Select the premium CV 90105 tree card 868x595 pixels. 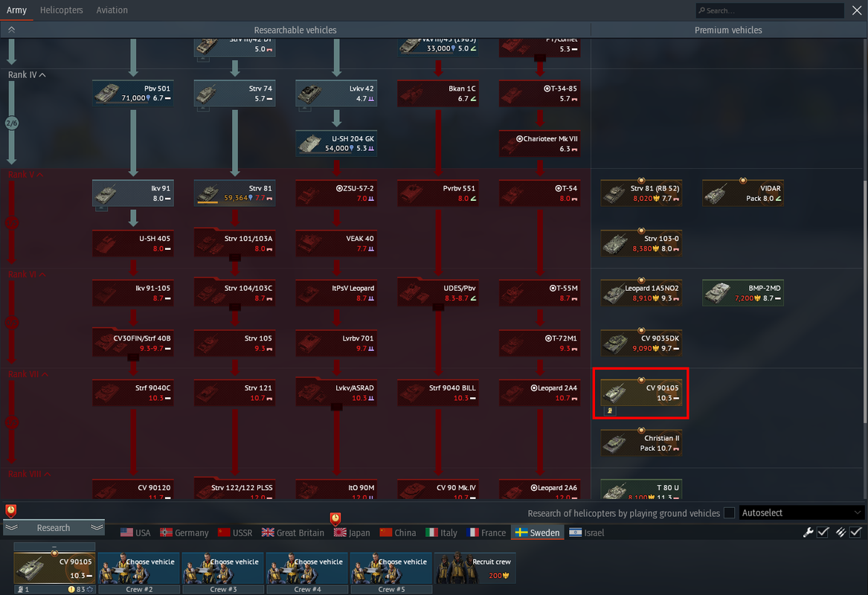coord(641,393)
